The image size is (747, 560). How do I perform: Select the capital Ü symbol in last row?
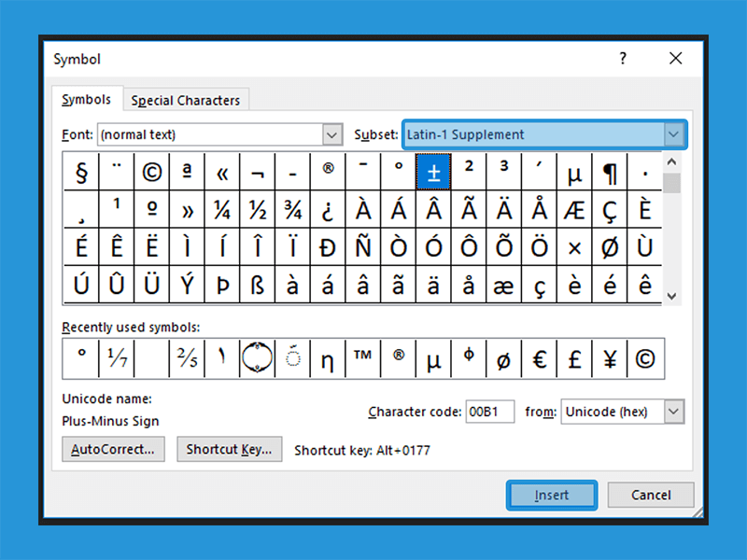click(x=152, y=285)
